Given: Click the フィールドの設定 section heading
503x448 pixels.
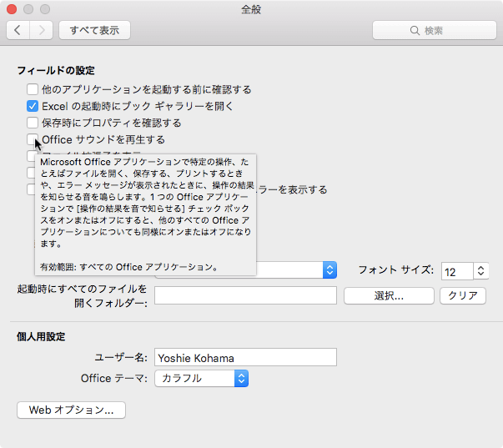Looking at the screenshot, I should (56, 70).
